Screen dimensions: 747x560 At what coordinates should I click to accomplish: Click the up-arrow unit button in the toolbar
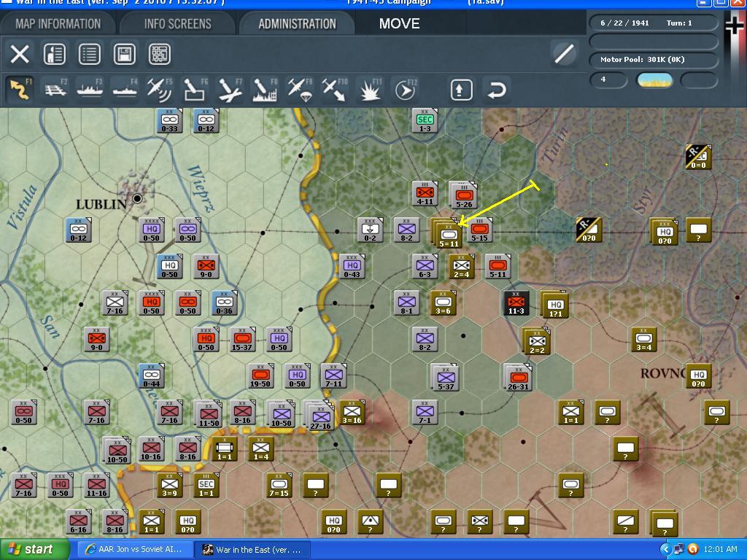point(461,90)
